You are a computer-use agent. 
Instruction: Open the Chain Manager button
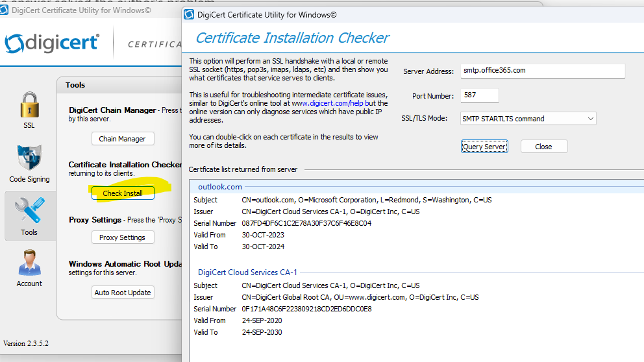point(123,139)
